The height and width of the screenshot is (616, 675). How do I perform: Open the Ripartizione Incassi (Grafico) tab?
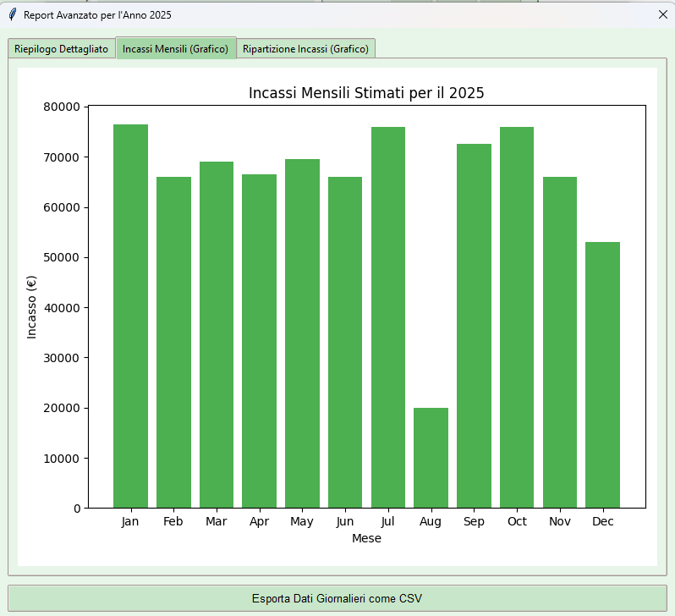tap(305, 49)
